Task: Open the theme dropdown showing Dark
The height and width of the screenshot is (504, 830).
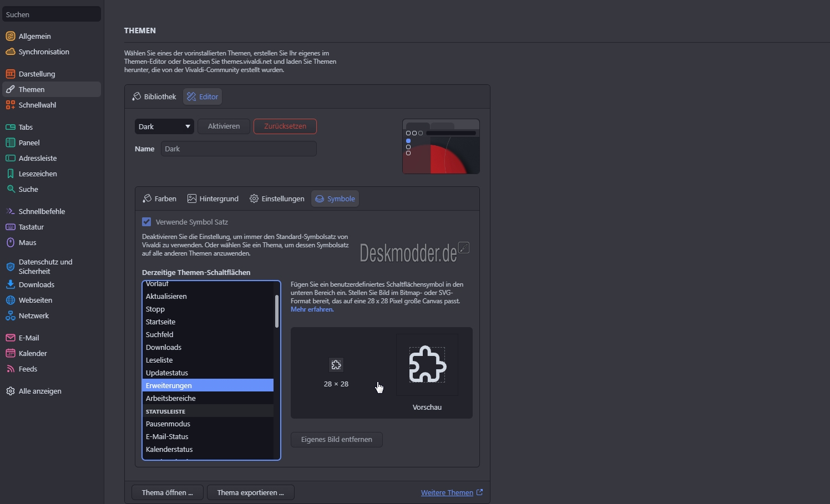Action: 164,126
